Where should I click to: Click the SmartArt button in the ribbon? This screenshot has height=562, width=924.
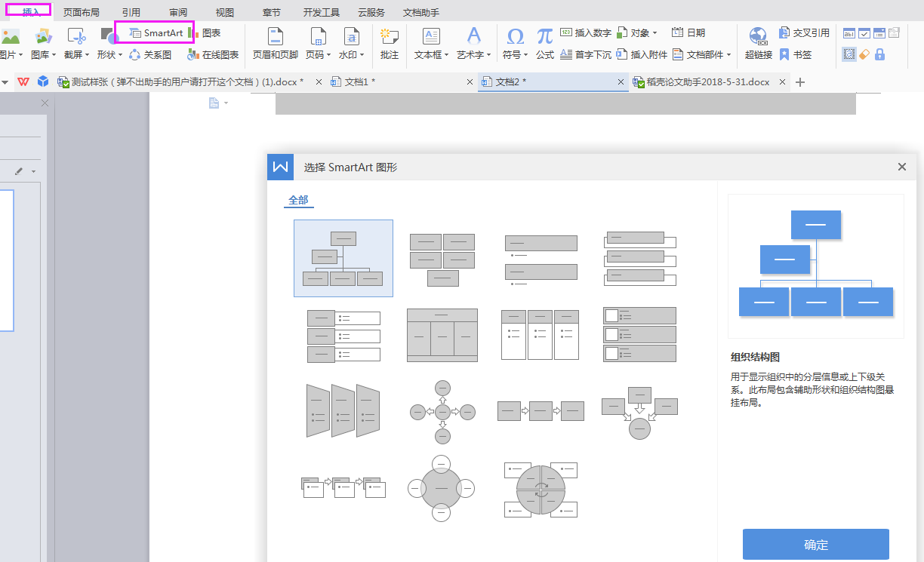pyautogui.click(x=156, y=33)
